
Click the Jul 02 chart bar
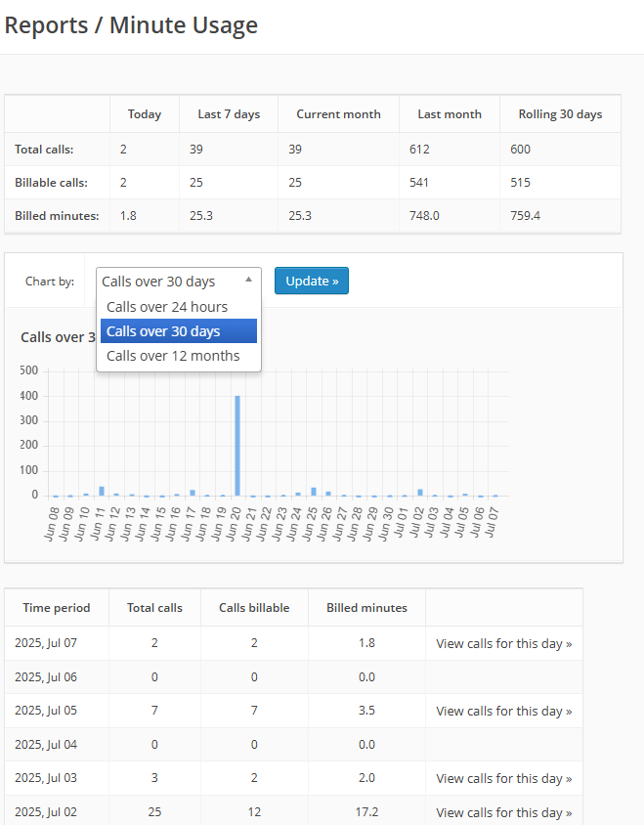(420, 493)
